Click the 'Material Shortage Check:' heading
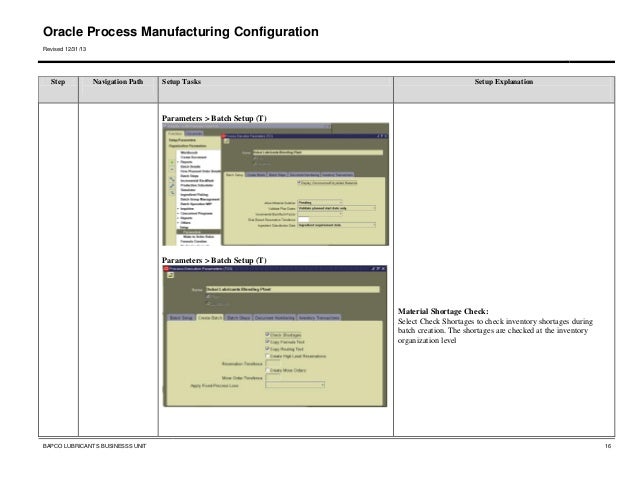 click(443, 311)
